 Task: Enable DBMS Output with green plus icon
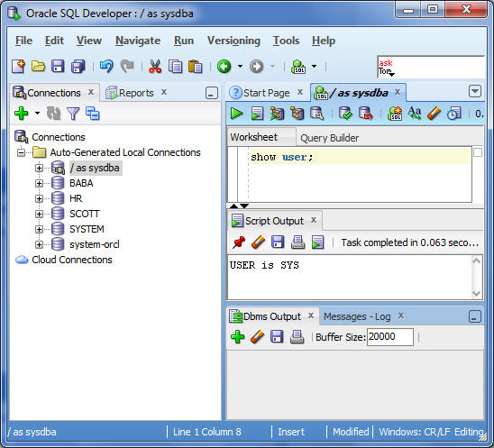(x=238, y=337)
